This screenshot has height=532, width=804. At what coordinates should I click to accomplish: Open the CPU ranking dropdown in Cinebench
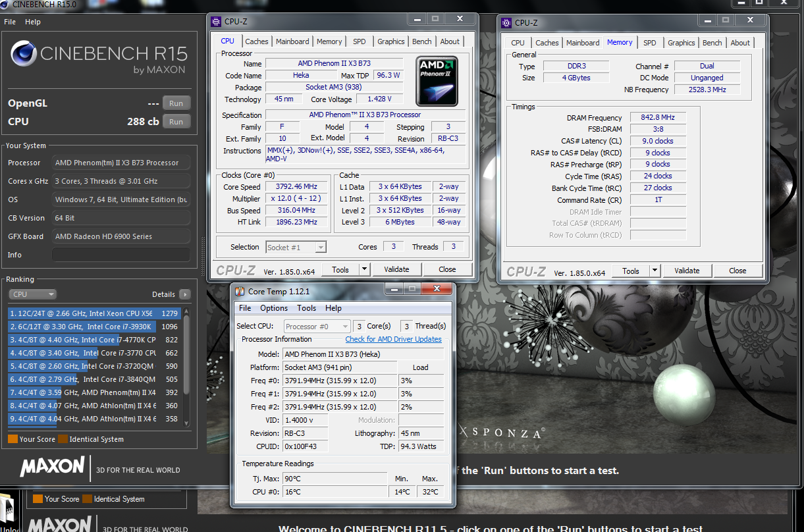coord(32,294)
